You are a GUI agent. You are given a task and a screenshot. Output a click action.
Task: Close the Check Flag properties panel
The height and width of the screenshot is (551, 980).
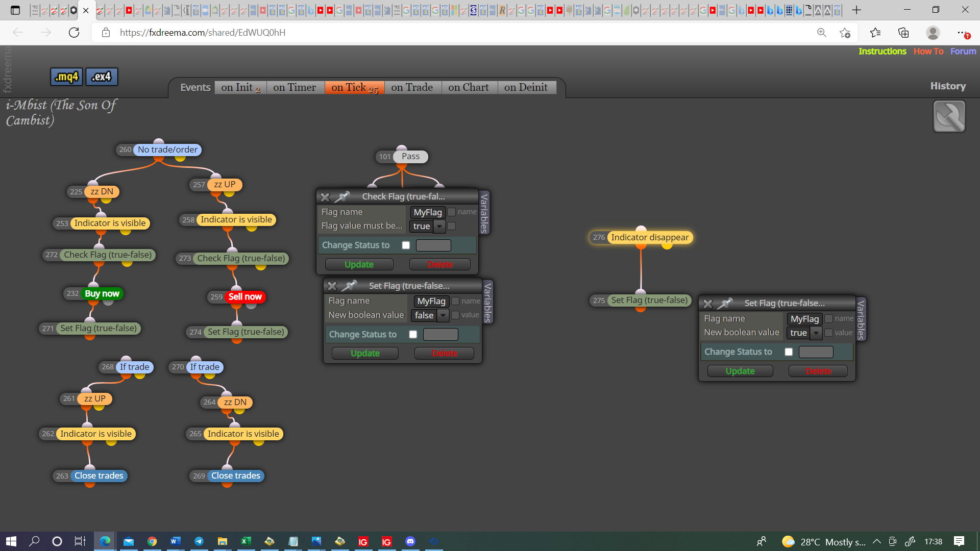pos(325,197)
